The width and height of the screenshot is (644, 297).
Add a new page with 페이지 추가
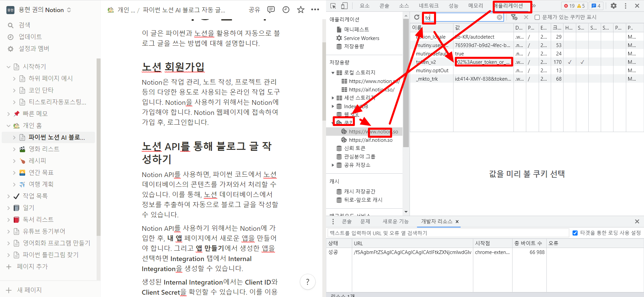[x=28, y=266]
